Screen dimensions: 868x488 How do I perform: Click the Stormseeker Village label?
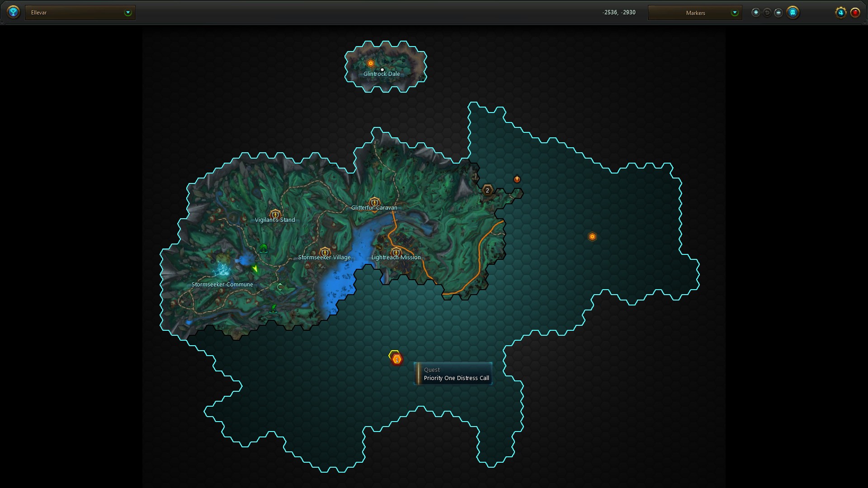325,258
